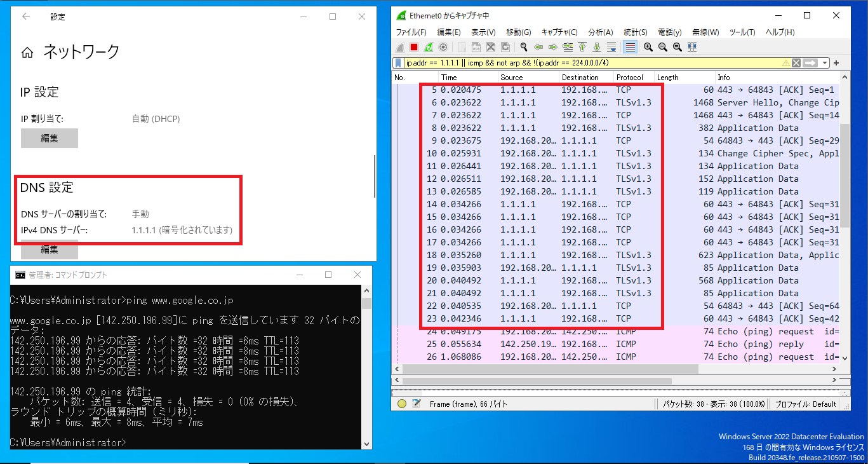Sort packet list by Destination column
The image size is (868, 464).
tap(586, 77)
